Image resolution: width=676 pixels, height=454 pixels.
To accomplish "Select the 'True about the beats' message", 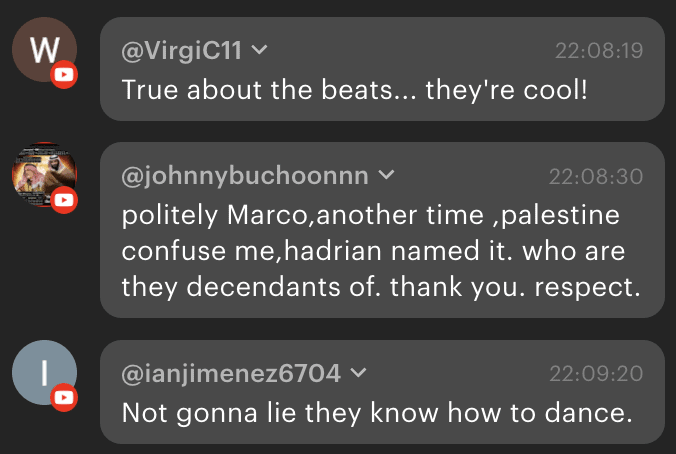I will click(355, 89).
